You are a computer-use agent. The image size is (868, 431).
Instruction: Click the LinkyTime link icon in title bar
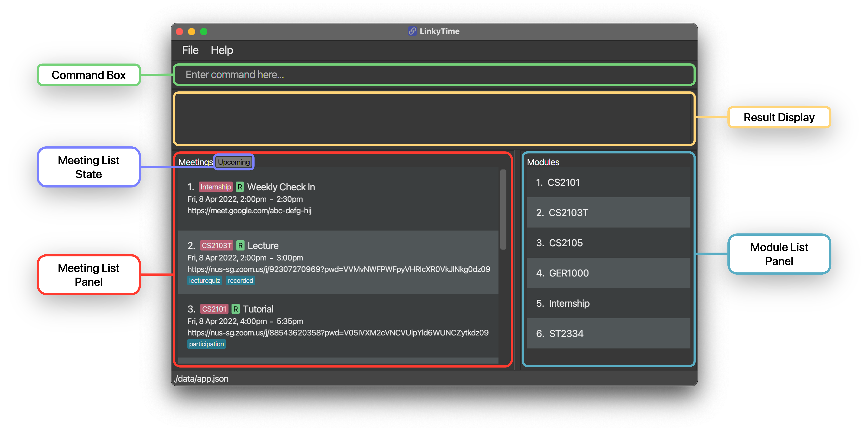tap(412, 31)
